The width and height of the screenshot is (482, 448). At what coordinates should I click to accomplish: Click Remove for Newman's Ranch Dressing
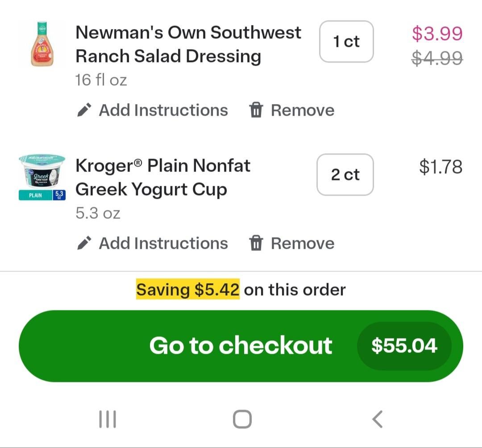click(302, 110)
